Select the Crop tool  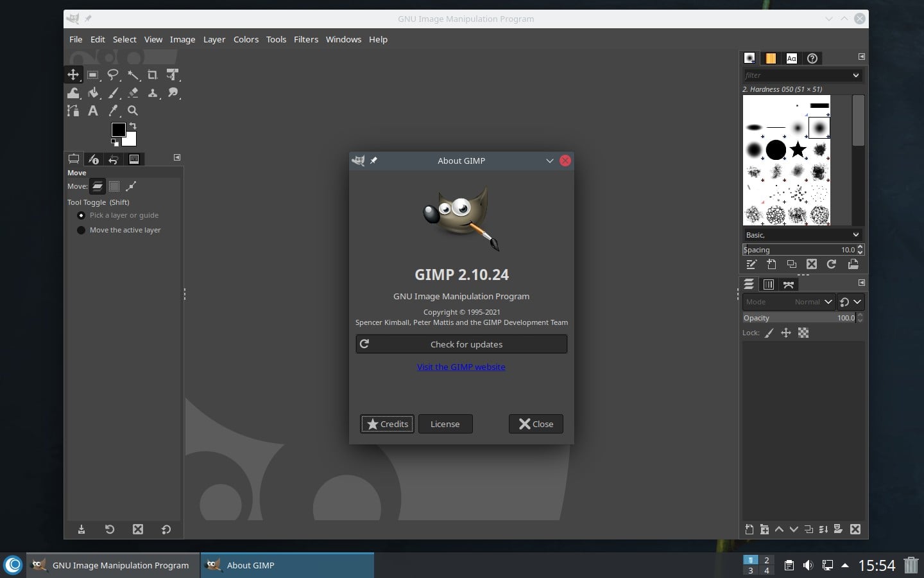click(x=153, y=74)
